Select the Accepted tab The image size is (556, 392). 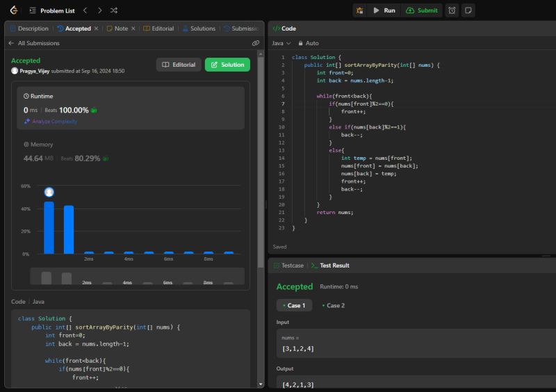coord(74,28)
